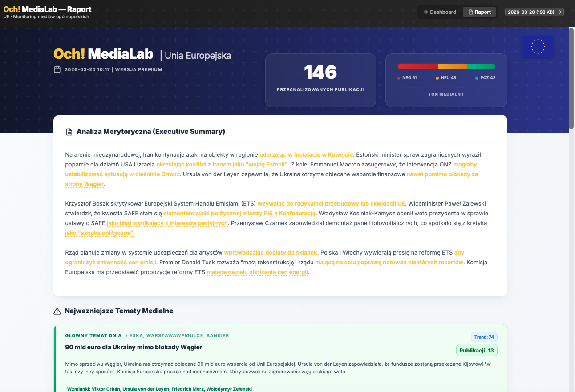Screen dimensions: 575x392
Task: Click the red segment of tone bar
Action: (417, 66)
